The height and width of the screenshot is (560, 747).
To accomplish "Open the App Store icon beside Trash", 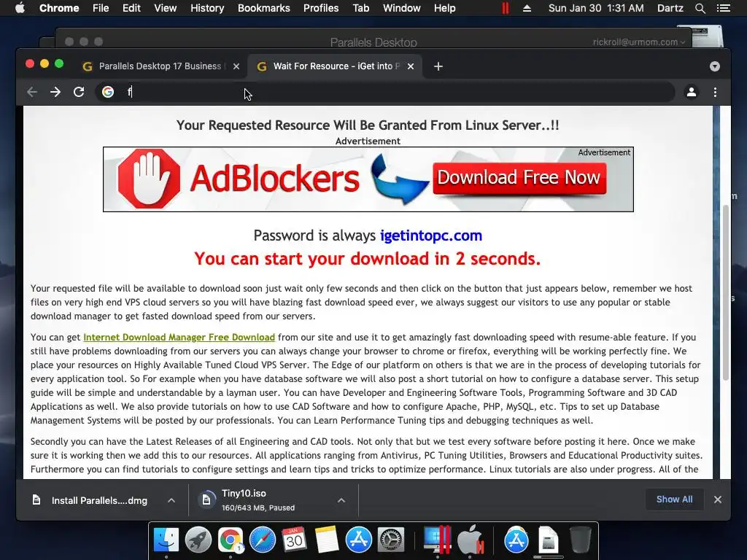I will (516, 540).
